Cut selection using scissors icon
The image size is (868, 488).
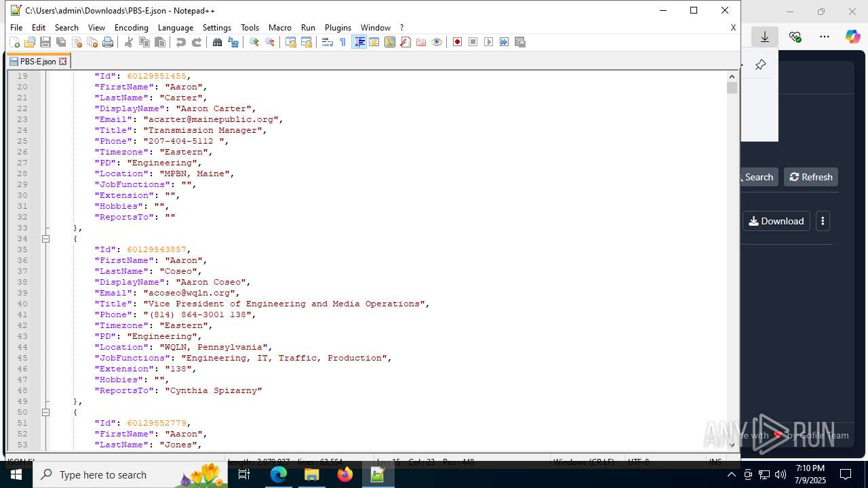pyautogui.click(x=129, y=42)
